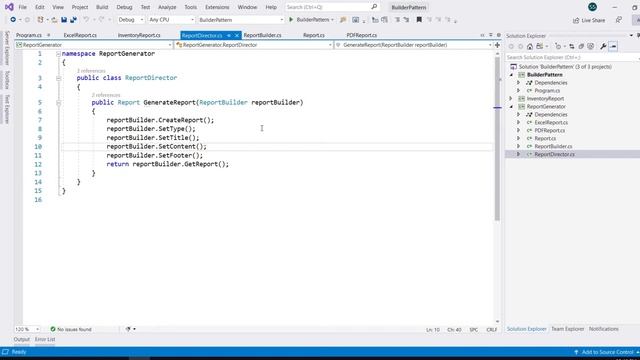Open the Server Explorer side tab

pyautogui.click(x=7, y=48)
